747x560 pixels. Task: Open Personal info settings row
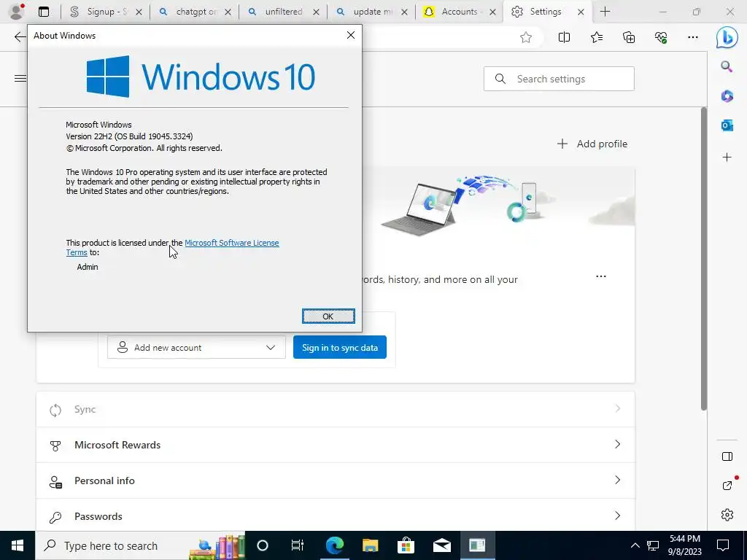336,481
